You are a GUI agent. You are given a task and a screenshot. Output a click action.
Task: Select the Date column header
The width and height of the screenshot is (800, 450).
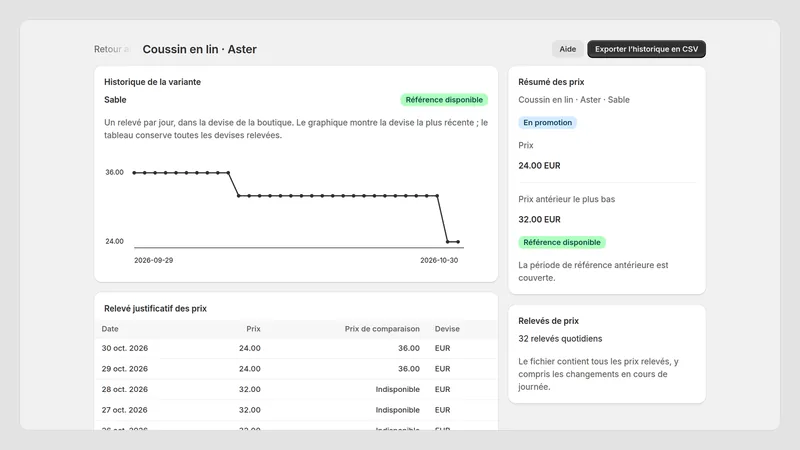pyautogui.click(x=110, y=329)
